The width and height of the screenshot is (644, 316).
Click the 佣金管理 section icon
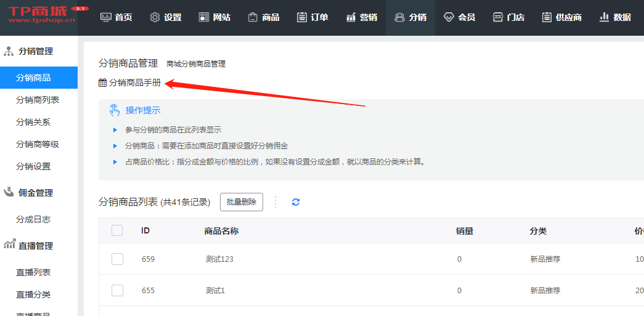click(x=9, y=192)
